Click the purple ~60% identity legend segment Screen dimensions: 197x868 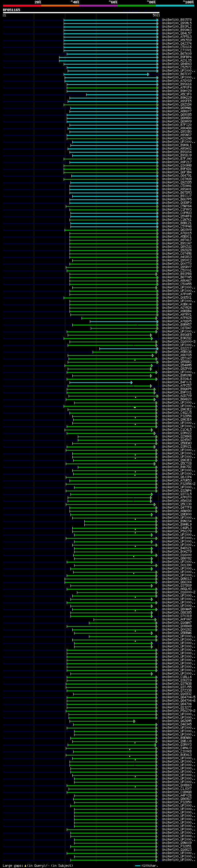(99, 6)
